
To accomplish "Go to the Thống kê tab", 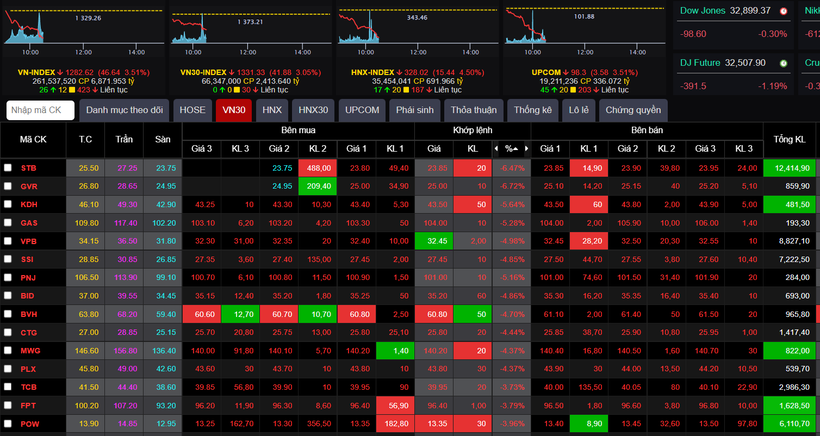I will click(532, 110).
